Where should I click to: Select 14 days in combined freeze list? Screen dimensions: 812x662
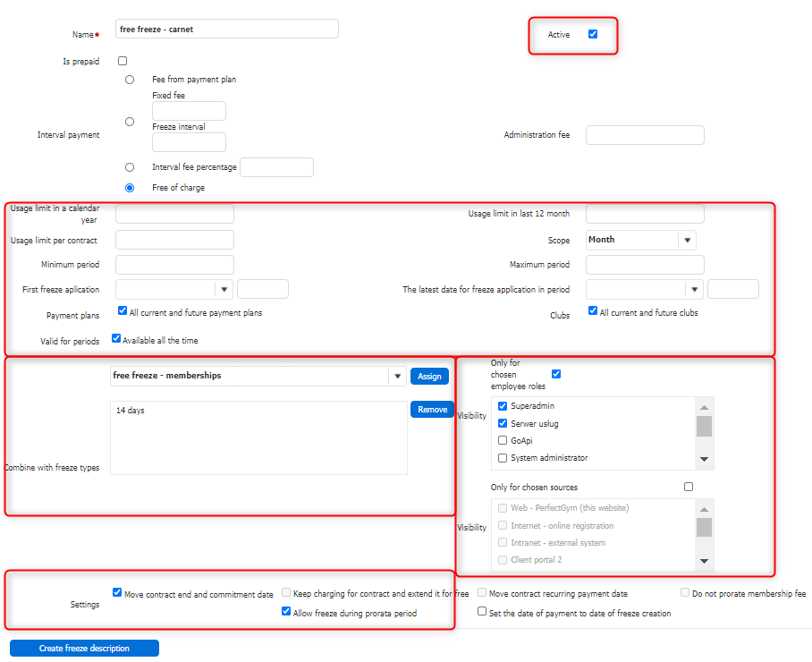(131, 411)
